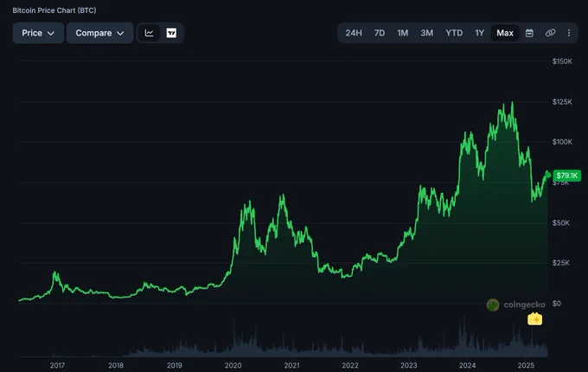Click the 2021 axis label
Viewport: 588px width, 372px height.
pos(291,365)
